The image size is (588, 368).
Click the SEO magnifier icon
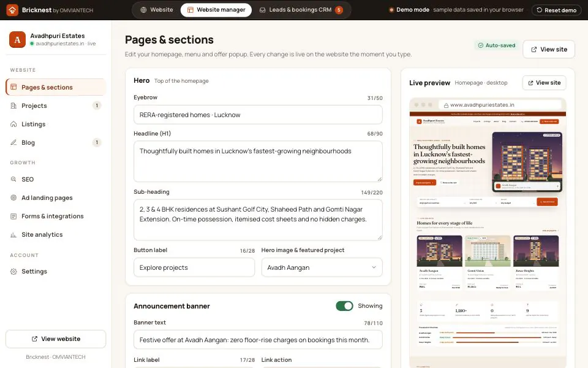click(13, 179)
